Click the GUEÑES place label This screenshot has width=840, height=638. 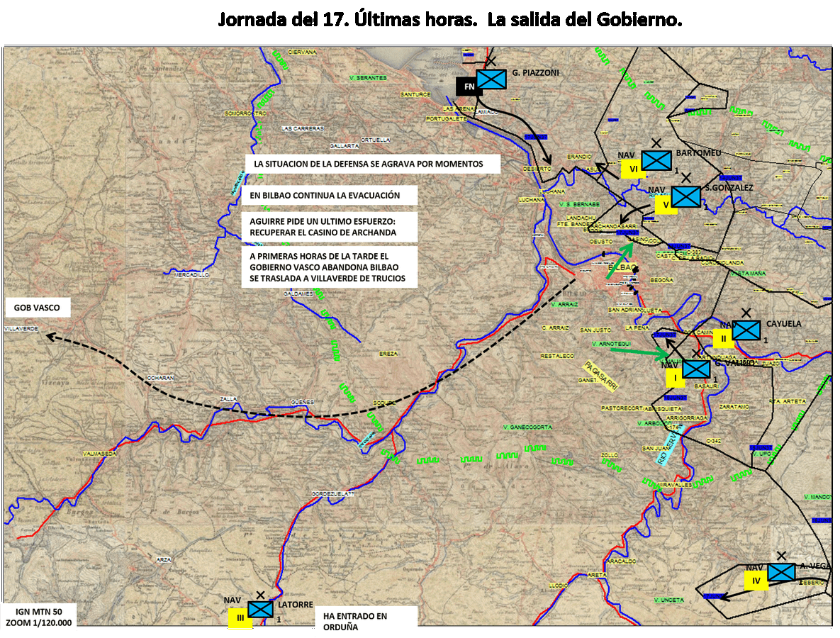coord(303,402)
